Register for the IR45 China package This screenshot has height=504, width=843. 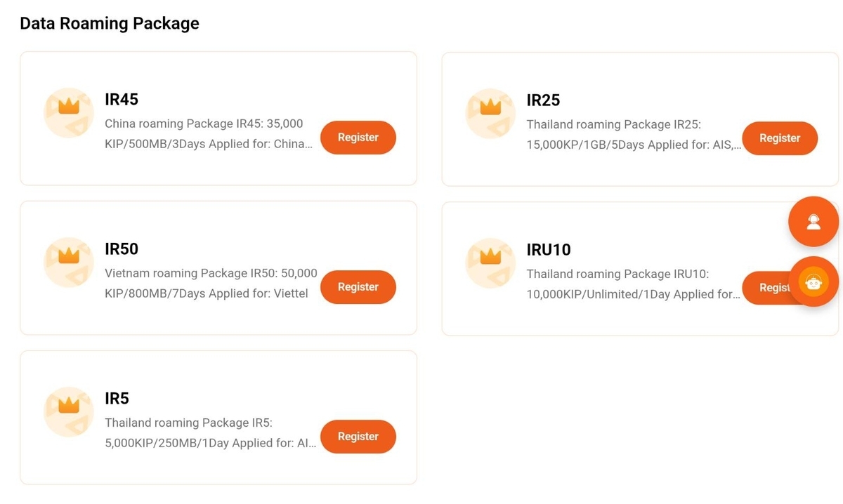358,138
